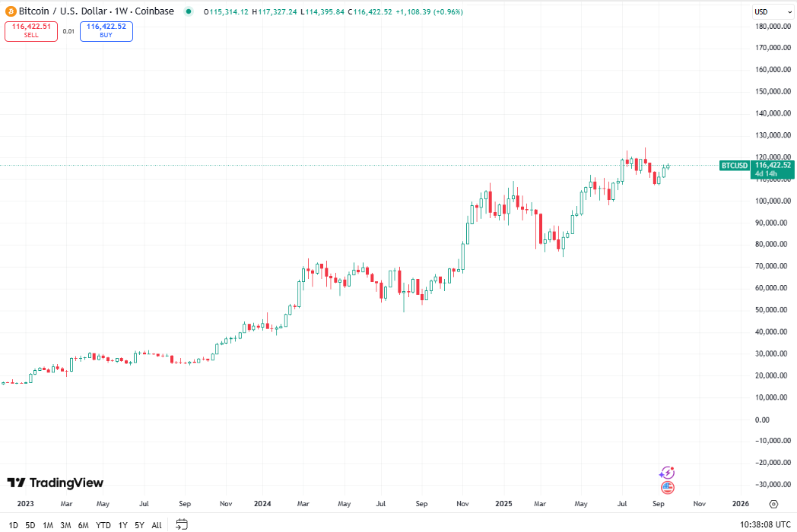Click the TradingView logo
This screenshot has height=532, width=797.
[53, 483]
